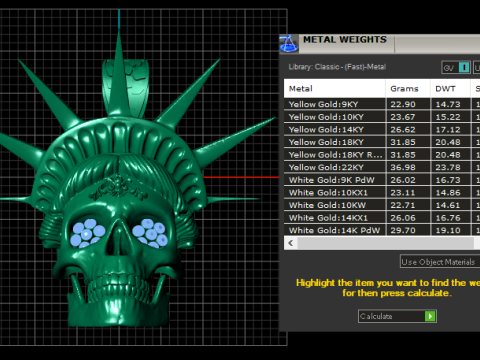Click the Use Object Materials button
This screenshot has width=480, height=360.
pos(440,262)
